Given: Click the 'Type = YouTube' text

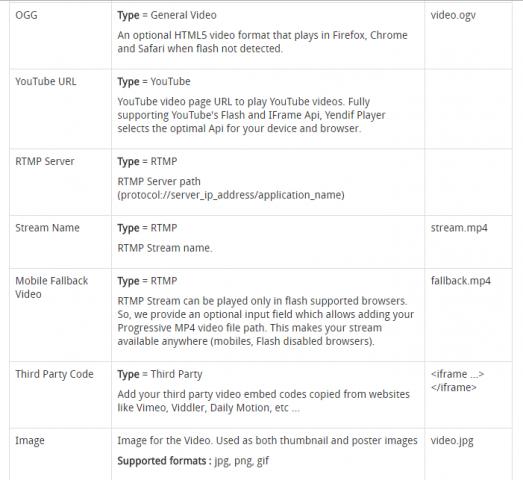Looking at the screenshot, I should 154,82.
